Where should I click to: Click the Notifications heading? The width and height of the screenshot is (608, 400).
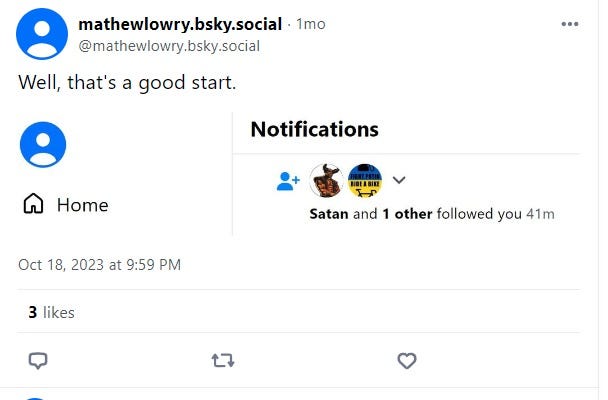[x=314, y=129]
